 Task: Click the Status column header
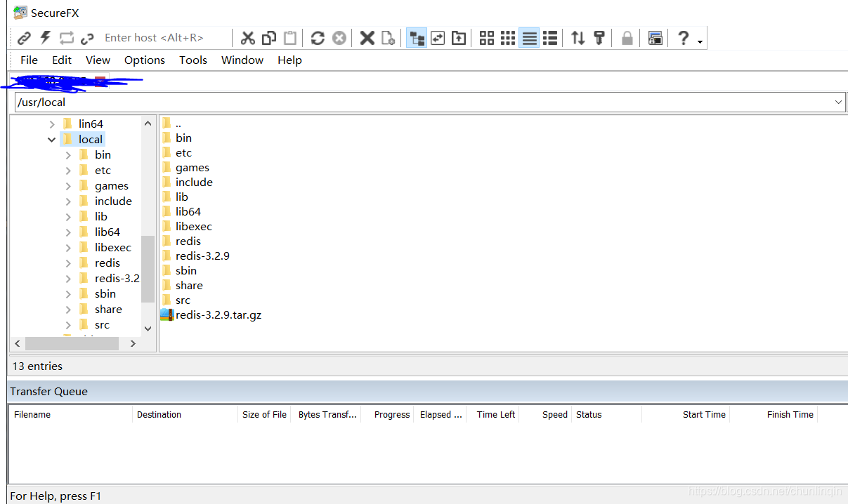[606, 415]
